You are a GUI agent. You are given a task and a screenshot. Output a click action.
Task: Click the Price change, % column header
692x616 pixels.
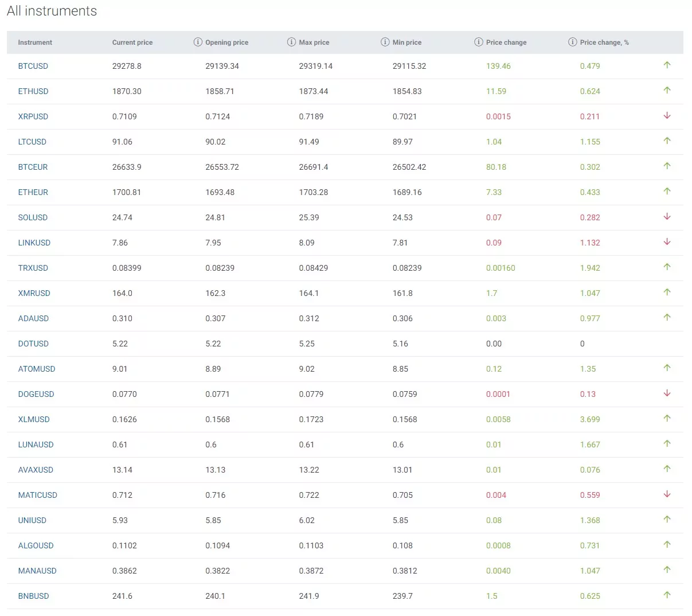(604, 42)
